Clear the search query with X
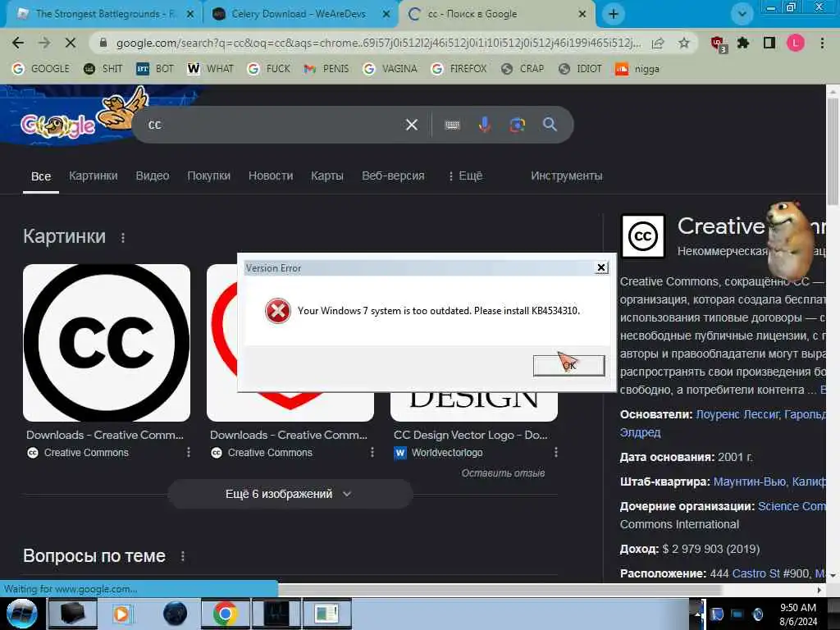The image size is (840, 630). [x=412, y=125]
